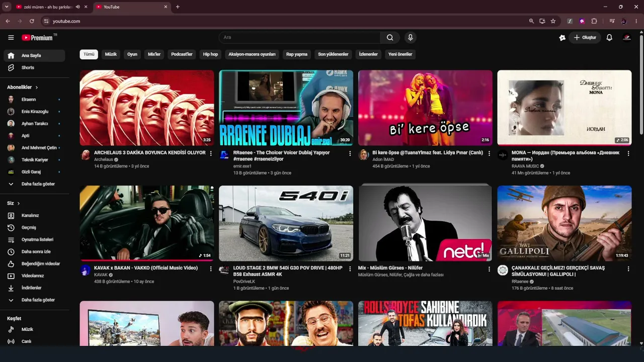This screenshot has width=644, height=362.
Task: Select Aksiyon-macera oyunları chip
Action: [x=252, y=54]
